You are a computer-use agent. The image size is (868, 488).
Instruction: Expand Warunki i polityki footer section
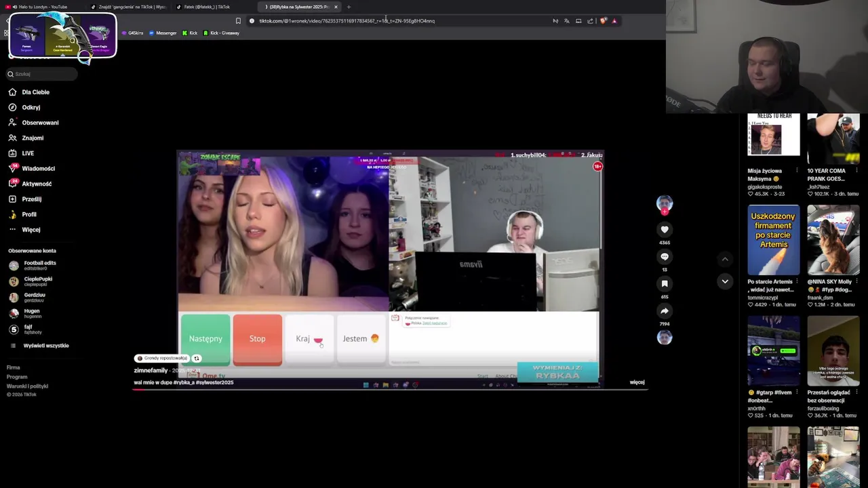click(27, 386)
